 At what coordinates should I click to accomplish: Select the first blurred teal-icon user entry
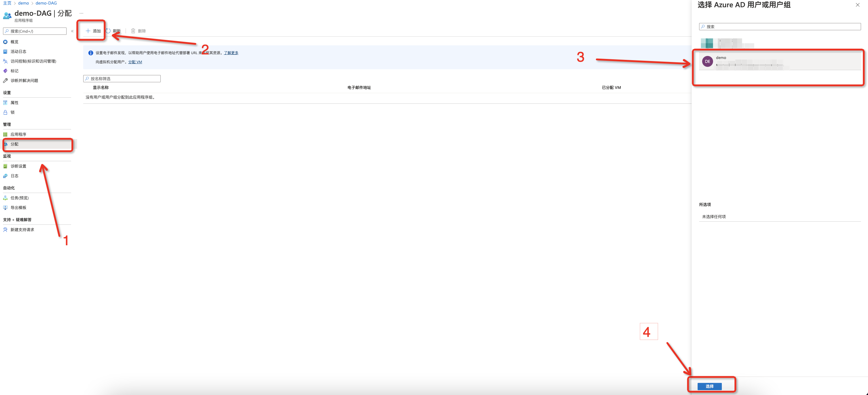(x=780, y=44)
